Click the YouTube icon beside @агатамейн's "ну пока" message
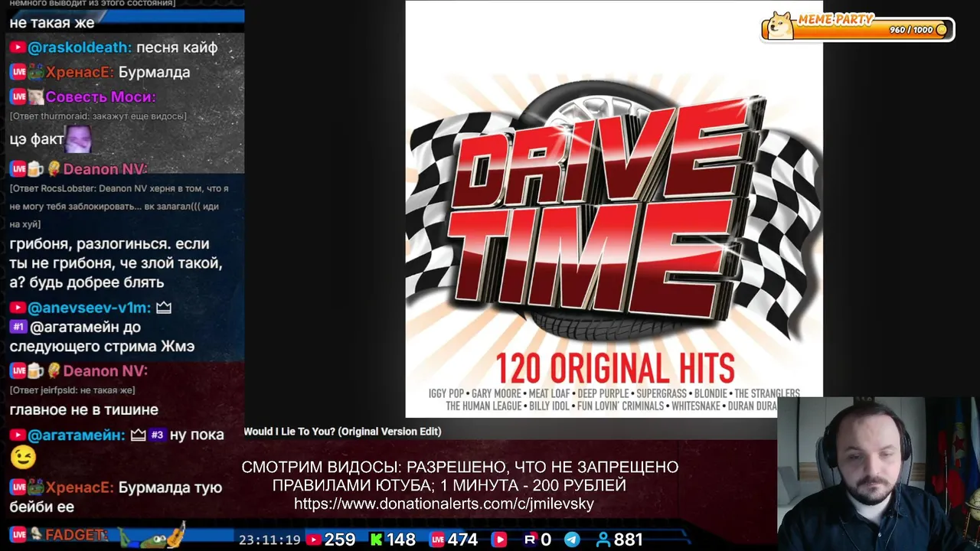 pos(18,435)
